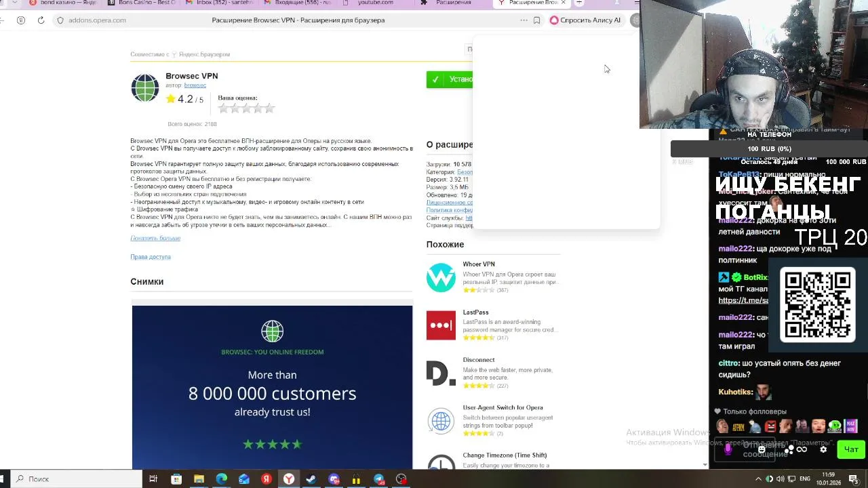Open the 'Права доступа' link
Viewport: 868px width, 488px height.
click(x=151, y=257)
